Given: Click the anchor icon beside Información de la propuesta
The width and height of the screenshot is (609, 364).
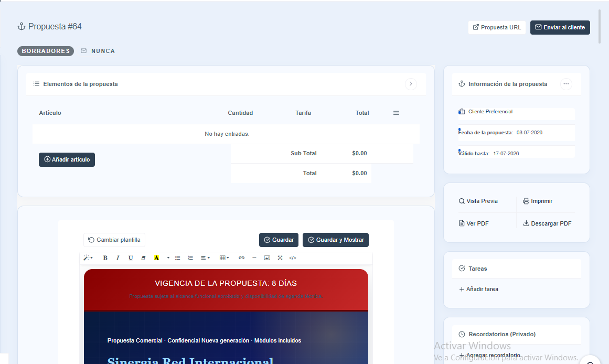Looking at the screenshot, I should [462, 84].
